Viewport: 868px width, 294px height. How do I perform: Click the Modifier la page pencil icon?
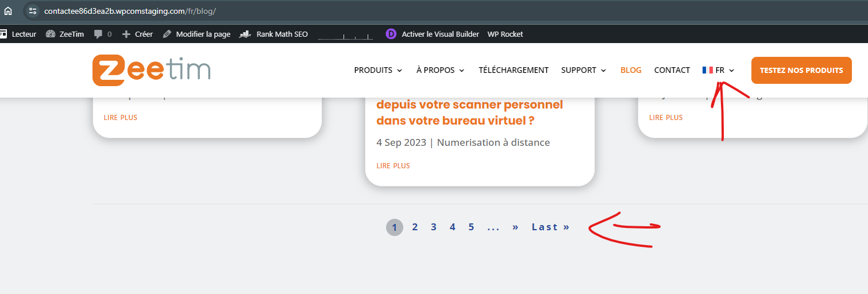coord(167,34)
